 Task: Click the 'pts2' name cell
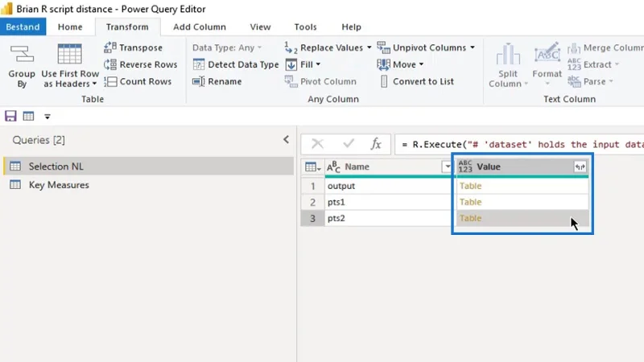click(x=388, y=218)
